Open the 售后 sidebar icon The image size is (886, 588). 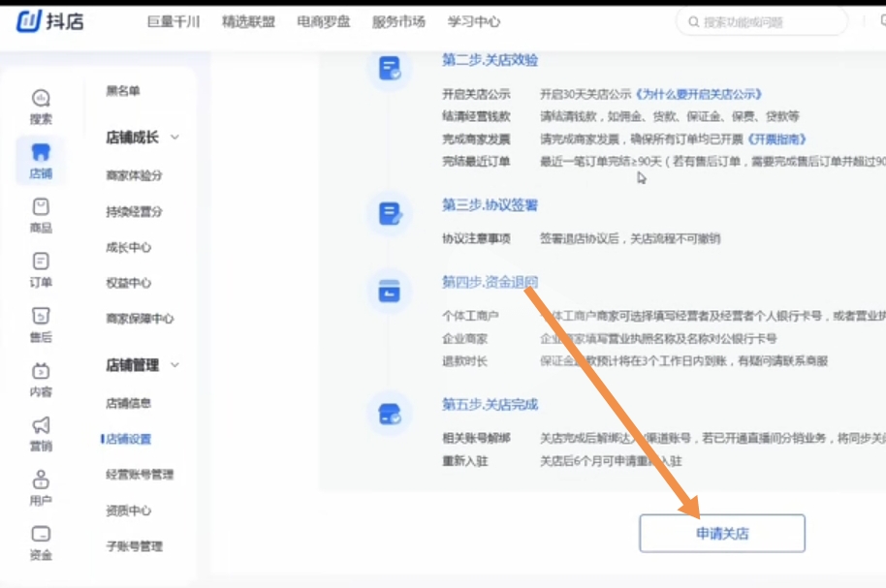click(x=41, y=316)
